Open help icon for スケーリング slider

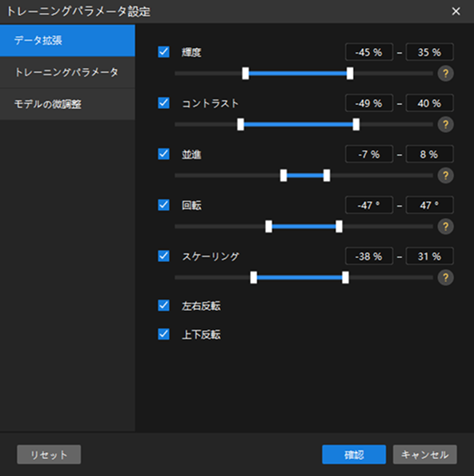[x=445, y=277]
